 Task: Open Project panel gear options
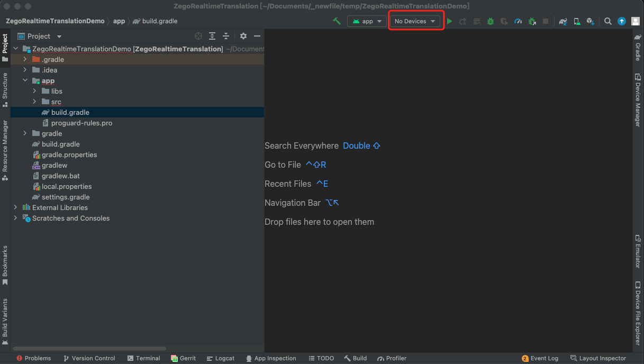(243, 36)
